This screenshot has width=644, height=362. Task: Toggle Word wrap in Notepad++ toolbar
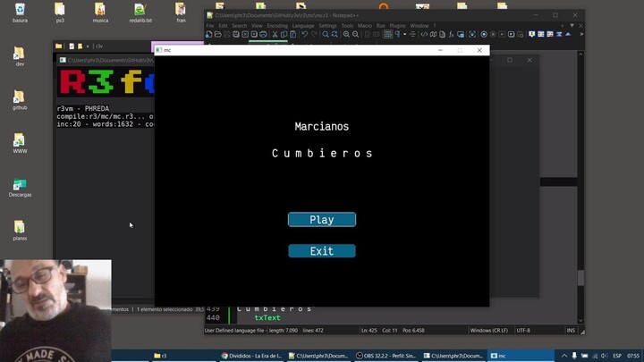pyautogui.click(x=387, y=35)
